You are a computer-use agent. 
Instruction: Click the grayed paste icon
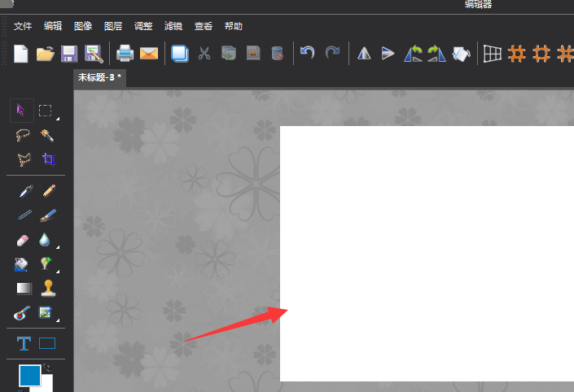229,53
